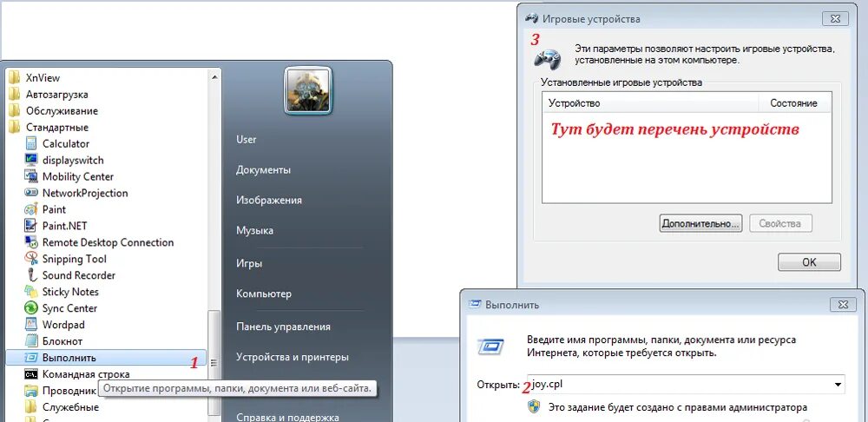This screenshot has width=868, height=422.
Task: Select Remote Desktop Connection label
Action: [x=108, y=242]
